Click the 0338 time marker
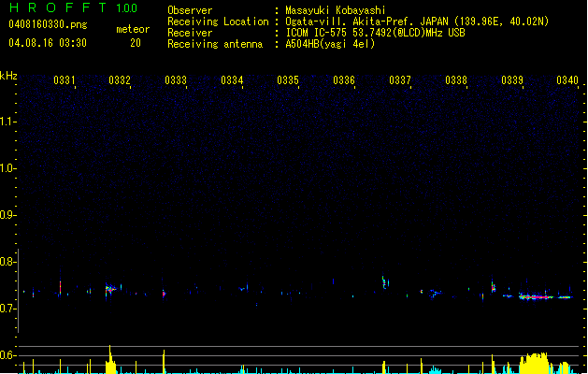The height and width of the screenshot is (374, 588). tap(456, 80)
